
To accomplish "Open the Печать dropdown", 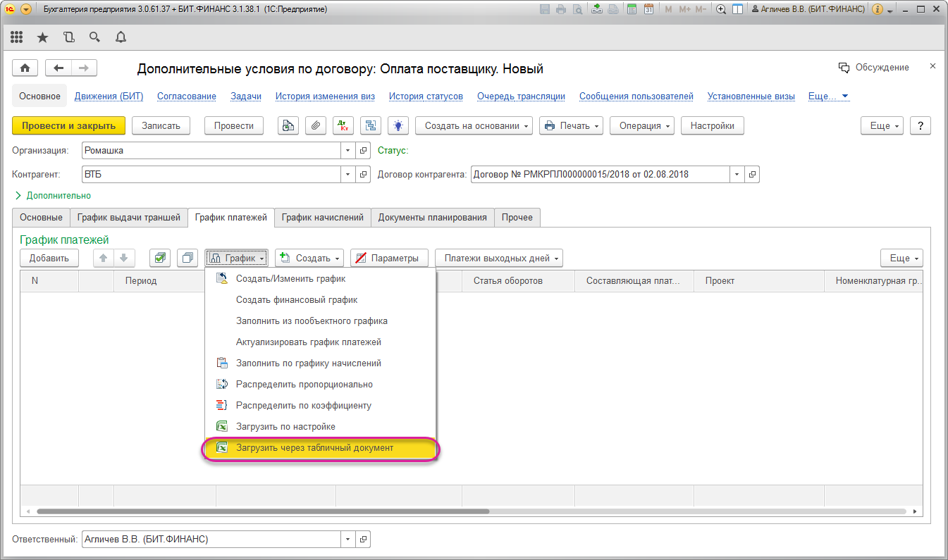I will coord(572,125).
